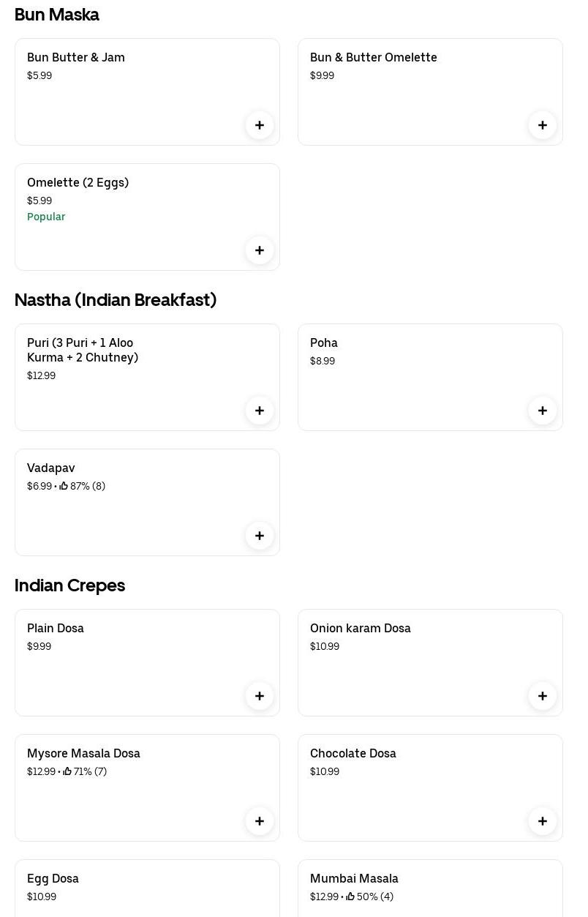
Task: Open the Bun Butter & Jam item
Action: [x=76, y=58]
